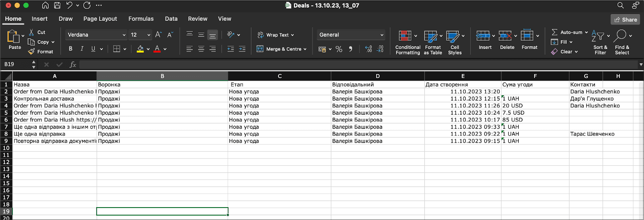Open the Page Layout tab

100,19
